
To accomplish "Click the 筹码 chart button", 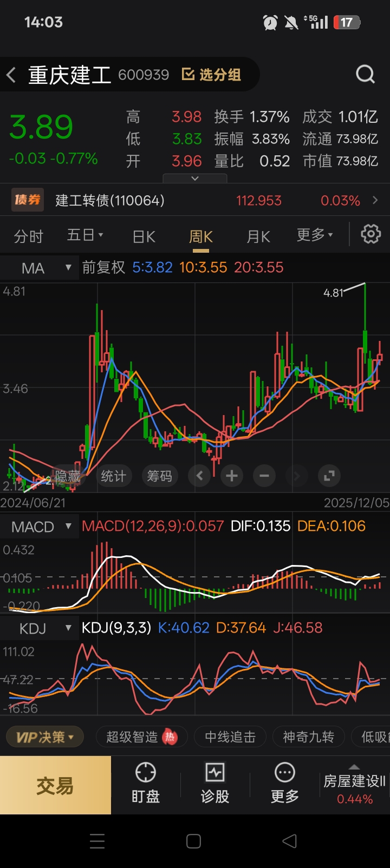I will pos(159,476).
